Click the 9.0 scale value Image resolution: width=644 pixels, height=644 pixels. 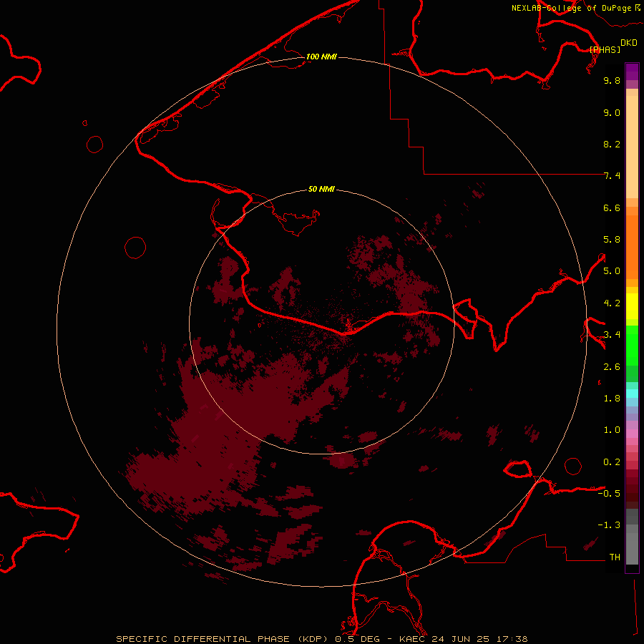point(612,112)
